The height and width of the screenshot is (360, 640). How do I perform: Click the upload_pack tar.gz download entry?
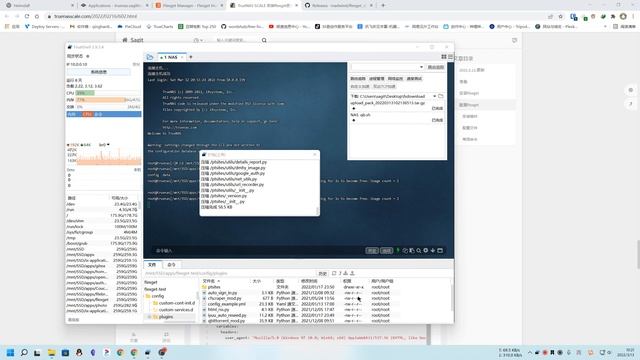point(396,106)
